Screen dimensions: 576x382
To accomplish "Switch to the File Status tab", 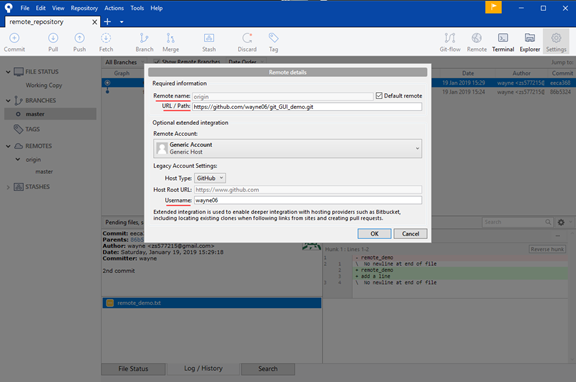I will 133,369.
